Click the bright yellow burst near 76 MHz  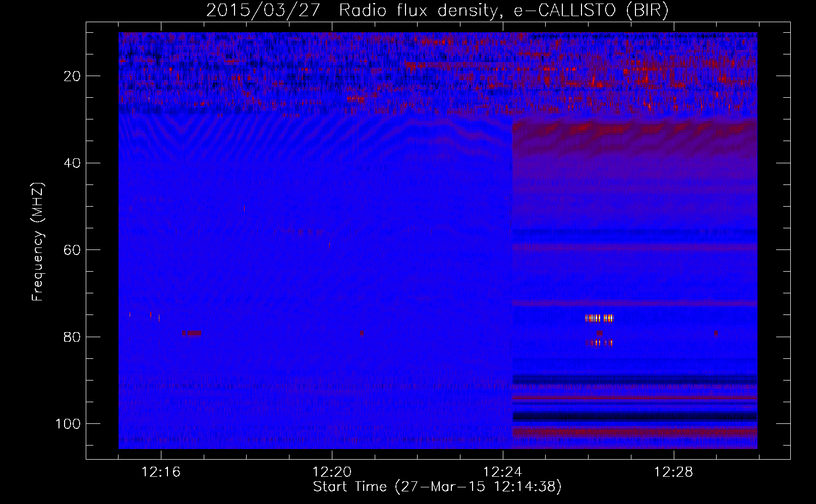tap(600, 318)
